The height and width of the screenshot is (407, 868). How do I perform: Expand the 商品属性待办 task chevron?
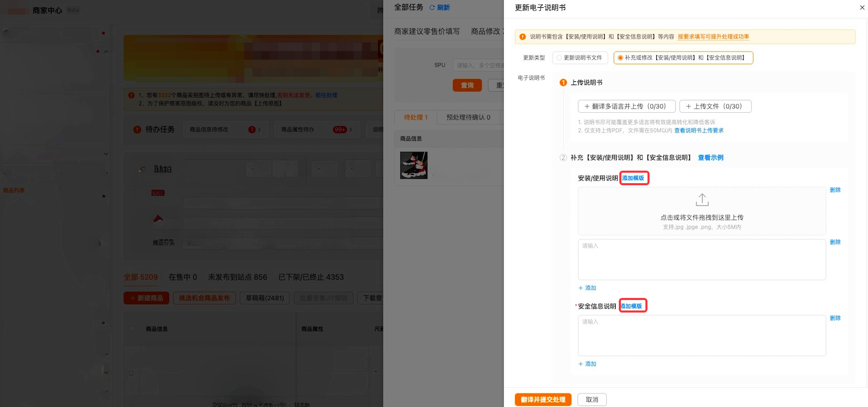pyautogui.click(x=351, y=130)
